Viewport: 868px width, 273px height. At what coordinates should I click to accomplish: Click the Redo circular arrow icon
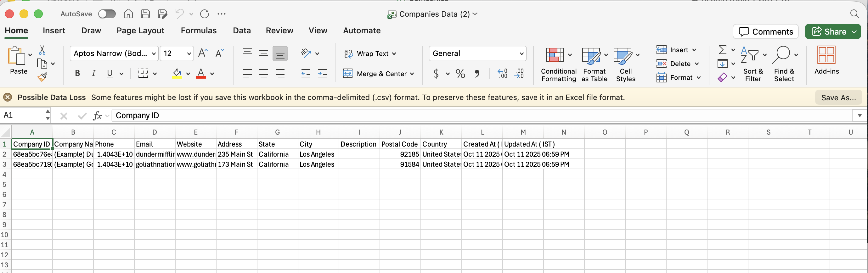[x=205, y=14]
